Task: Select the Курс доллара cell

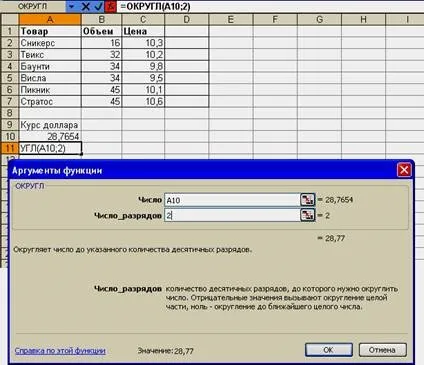Action: (50, 125)
